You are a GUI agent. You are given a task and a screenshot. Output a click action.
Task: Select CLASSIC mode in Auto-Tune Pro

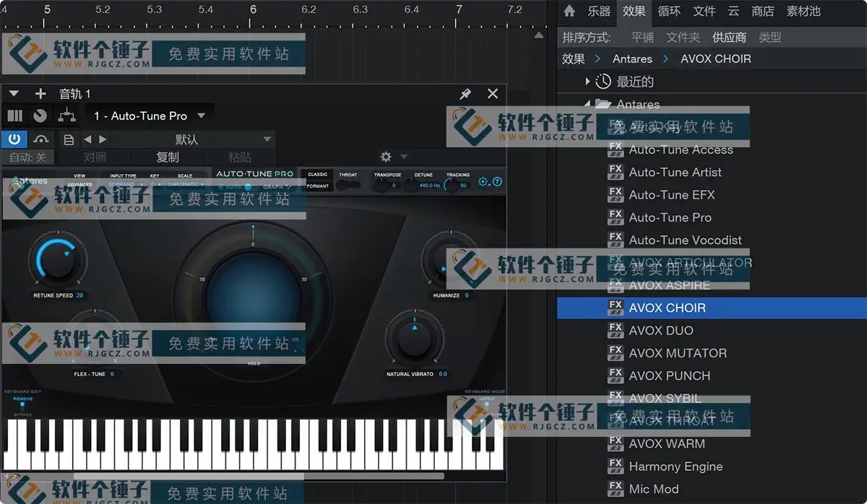coord(318,174)
